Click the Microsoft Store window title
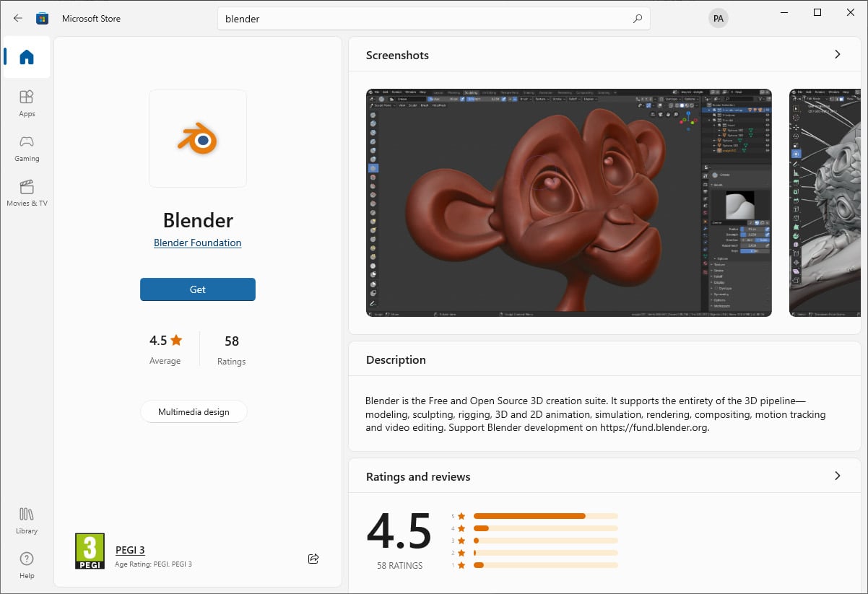The width and height of the screenshot is (868, 594). (91, 19)
